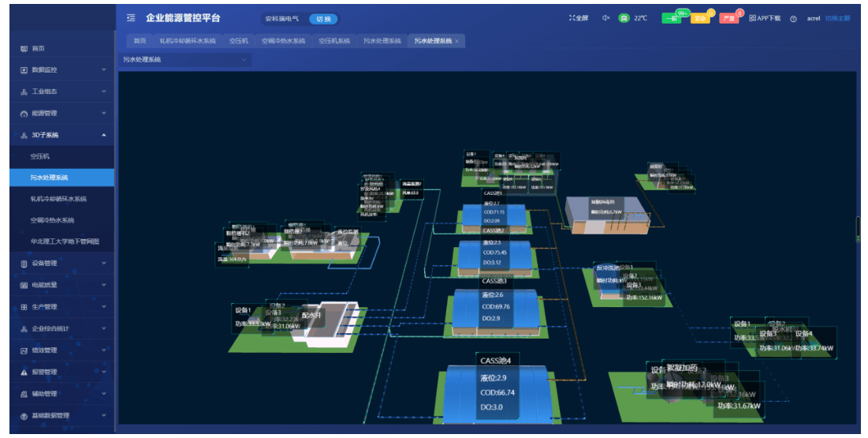Click the 基础数据管理 sidebar icon
The width and height of the screenshot is (868, 438).
pos(24,416)
